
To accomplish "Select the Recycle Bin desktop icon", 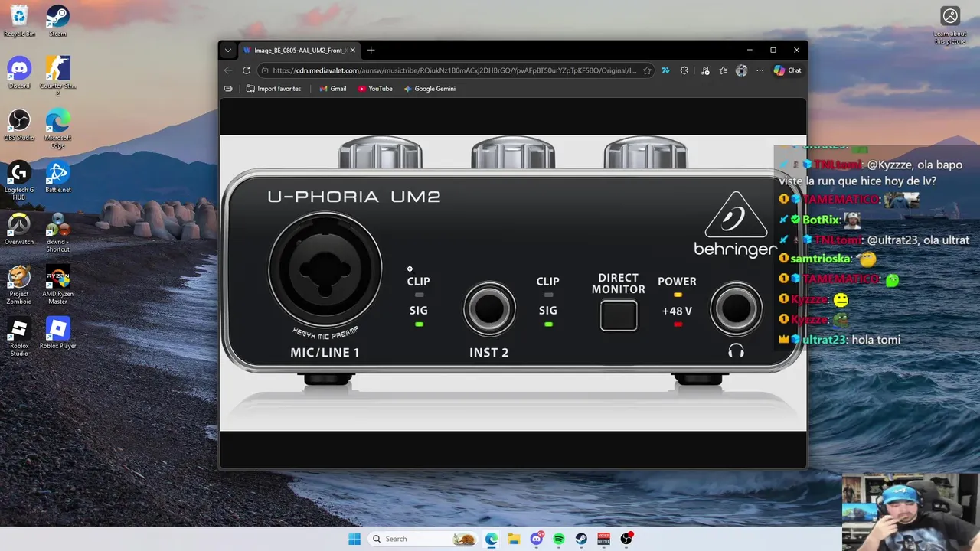I will coord(19,21).
